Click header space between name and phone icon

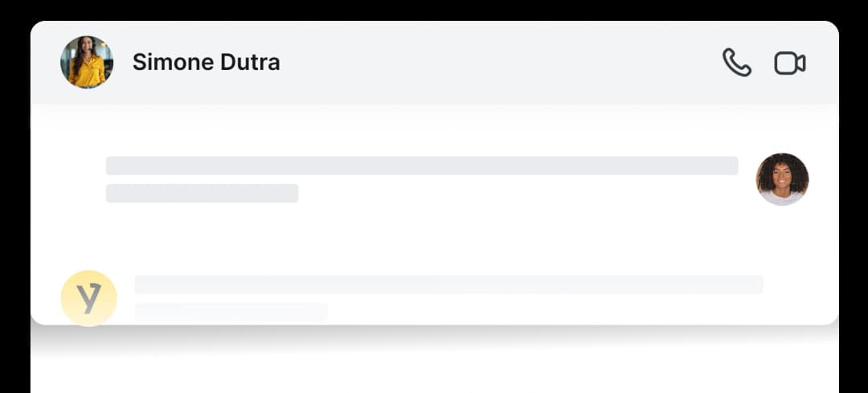coord(498,63)
